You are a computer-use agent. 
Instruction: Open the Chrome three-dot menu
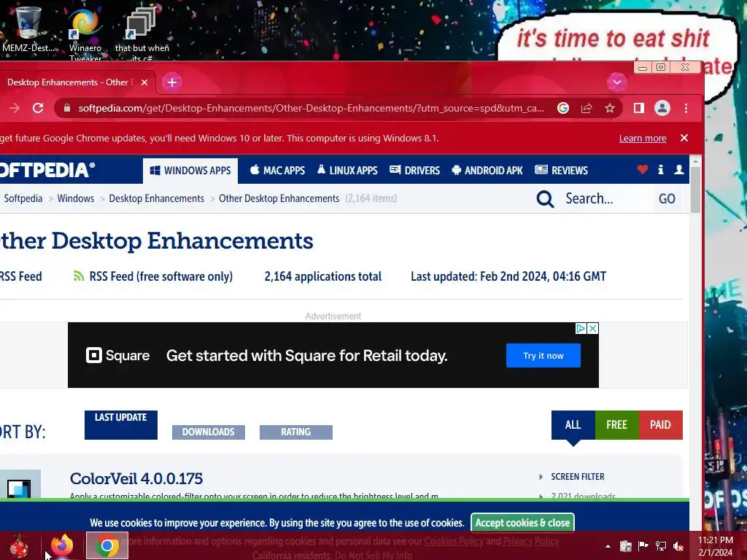tap(686, 108)
